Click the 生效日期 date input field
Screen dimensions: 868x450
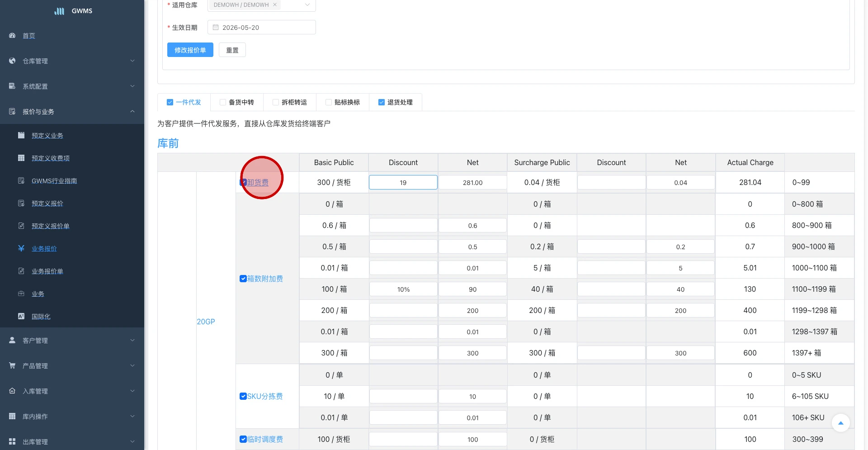pyautogui.click(x=262, y=27)
